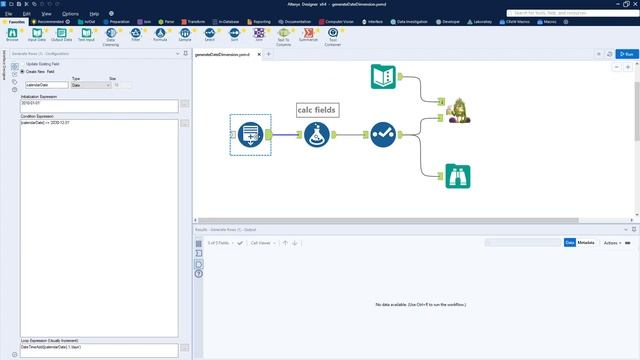Image resolution: width=640 pixels, height=360 pixels.
Task: Open expression editor for Initialization Expression
Action: click(x=184, y=104)
